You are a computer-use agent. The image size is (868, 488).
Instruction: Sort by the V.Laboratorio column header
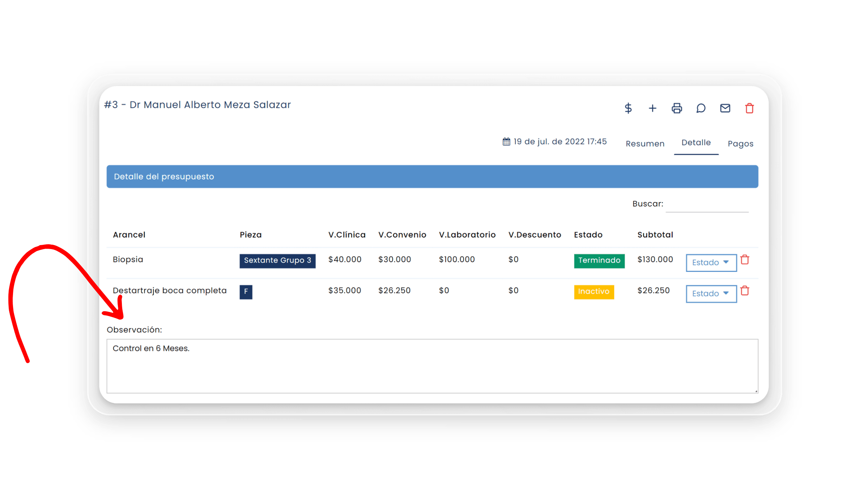[x=467, y=235]
